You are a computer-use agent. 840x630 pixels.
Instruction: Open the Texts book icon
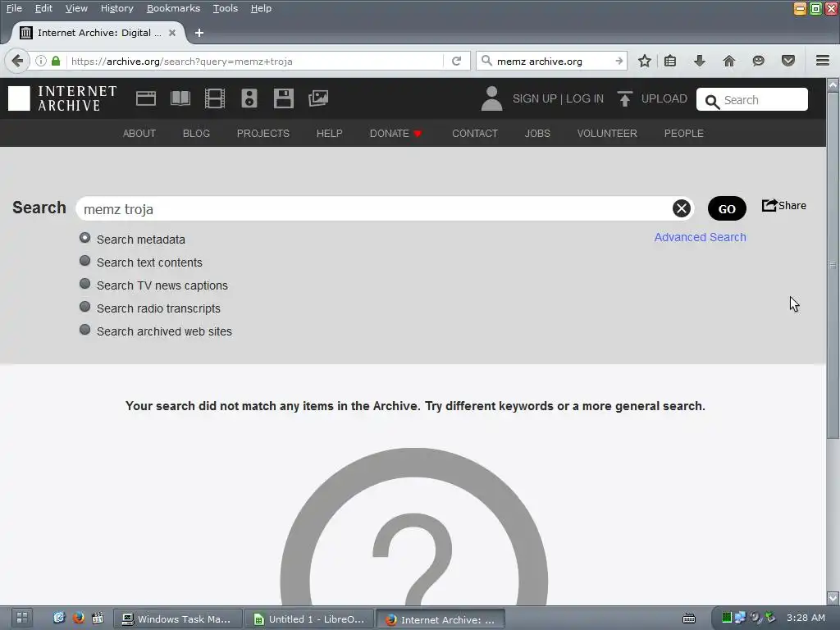[180, 98]
